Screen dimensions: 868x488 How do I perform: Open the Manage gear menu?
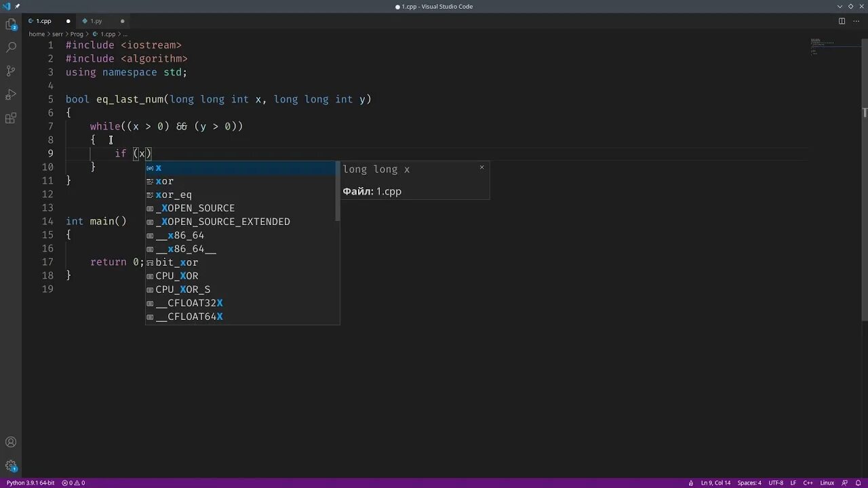(x=11, y=466)
